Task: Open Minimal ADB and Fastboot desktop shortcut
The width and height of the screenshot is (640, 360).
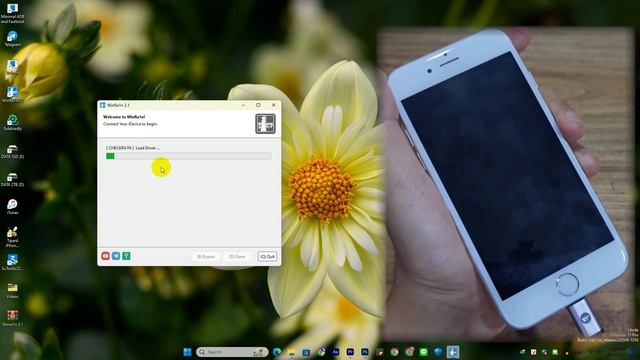Action: [12, 13]
